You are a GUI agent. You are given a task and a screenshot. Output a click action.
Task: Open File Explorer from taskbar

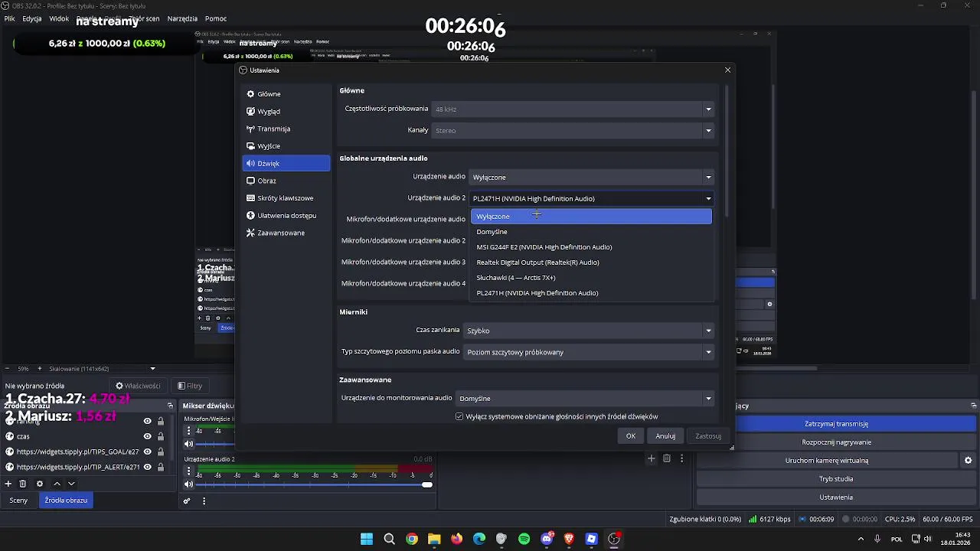coord(434,539)
